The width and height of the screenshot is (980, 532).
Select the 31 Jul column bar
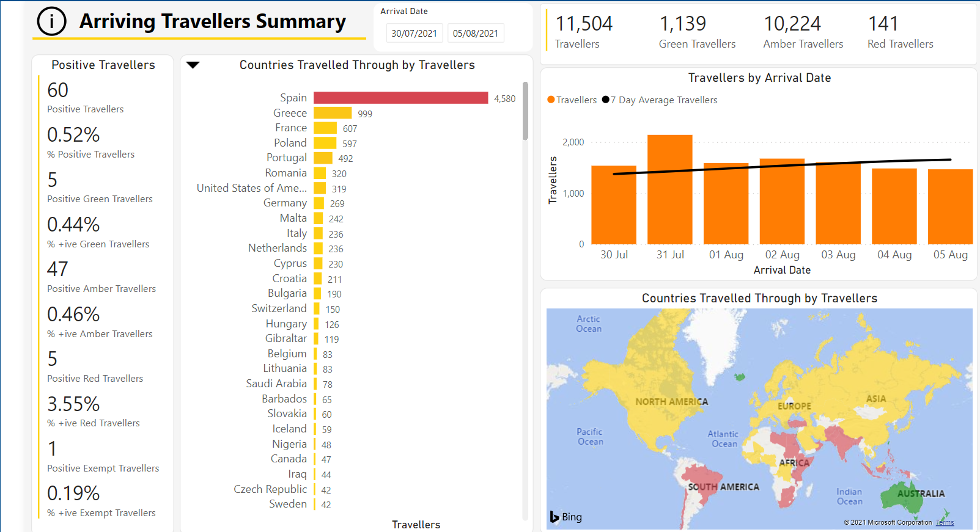(670, 189)
